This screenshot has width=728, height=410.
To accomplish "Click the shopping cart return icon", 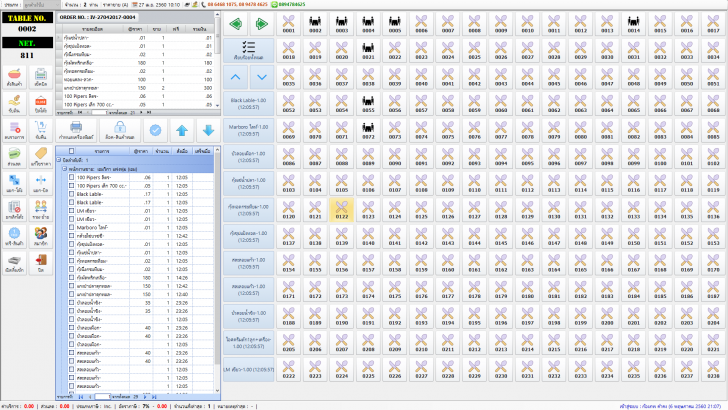I will pos(41,130).
